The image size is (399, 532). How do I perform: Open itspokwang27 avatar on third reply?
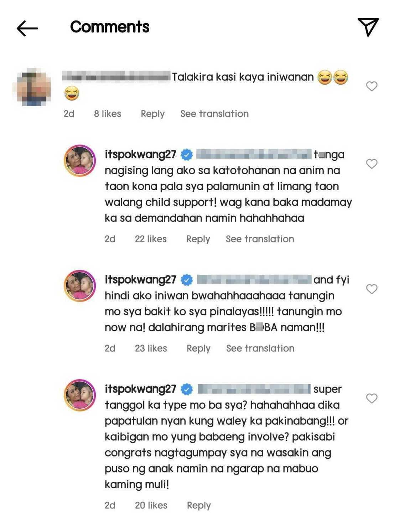point(80,395)
